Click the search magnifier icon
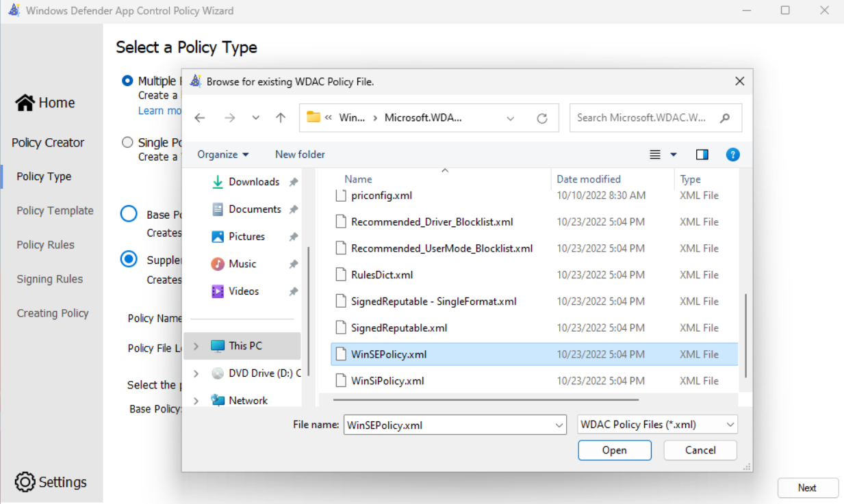Viewport: 844px width, 504px height. coord(725,118)
